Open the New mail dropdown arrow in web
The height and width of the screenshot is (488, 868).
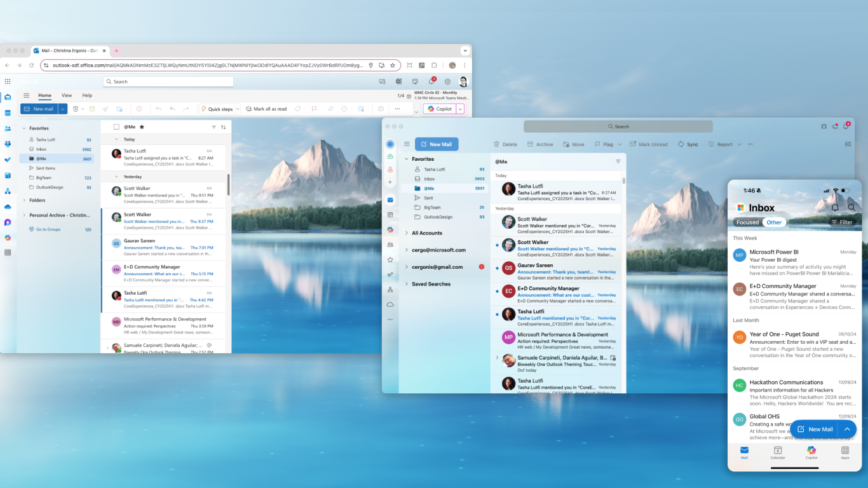[62, 109]
